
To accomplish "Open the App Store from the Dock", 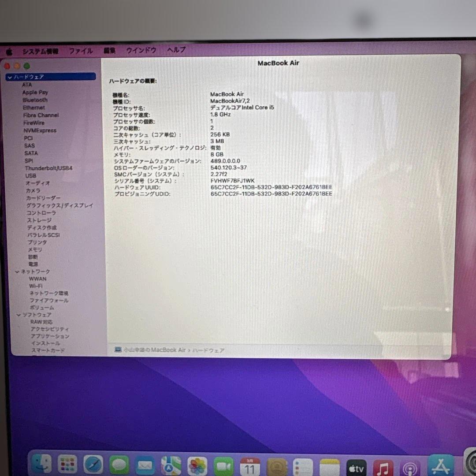I will (440, 466).
